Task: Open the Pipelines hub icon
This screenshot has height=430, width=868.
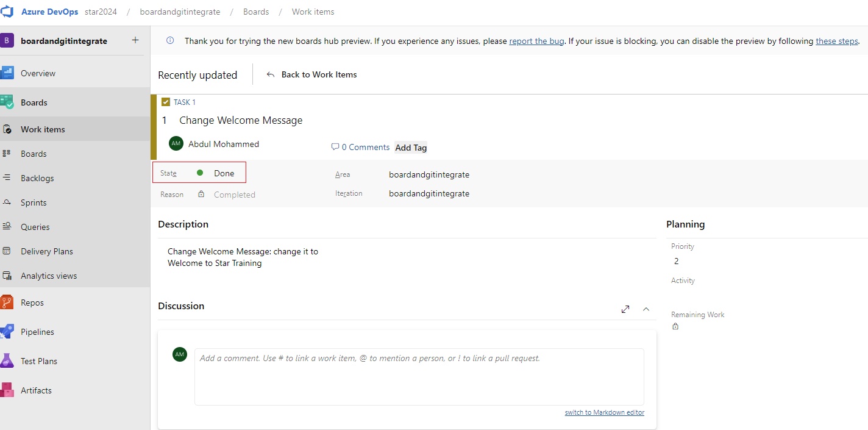Action: tap(7, 332)
